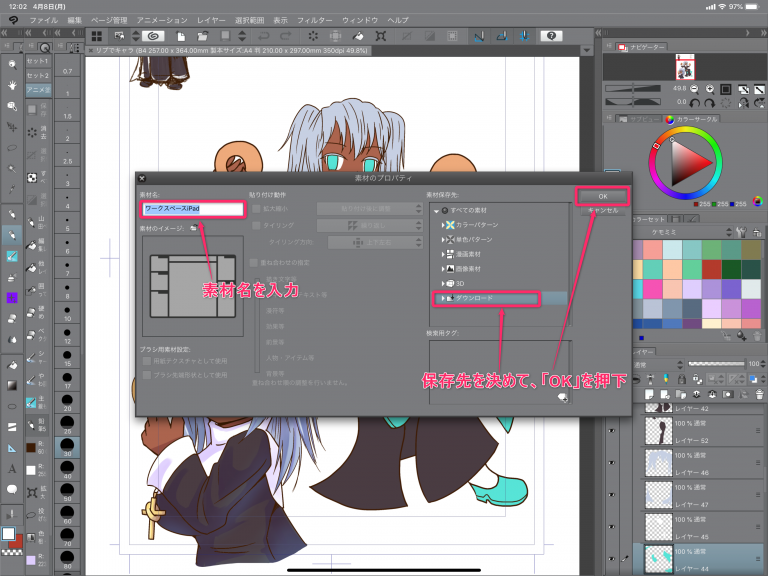
Task: Pick the pink swatch in color set
Action: [652, 289]
